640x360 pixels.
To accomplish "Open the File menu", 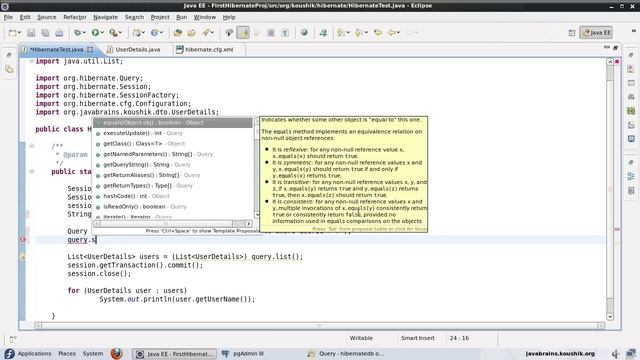I will [x=8, y=17].
